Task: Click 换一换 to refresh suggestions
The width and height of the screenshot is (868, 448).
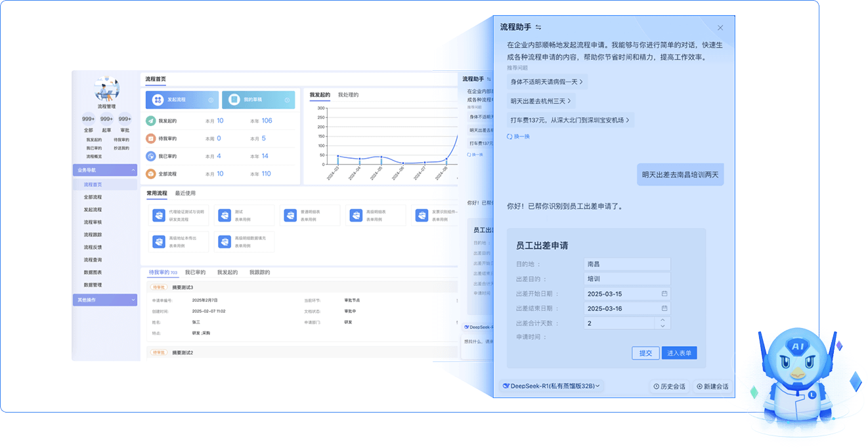Action: [x=518, y=136]
